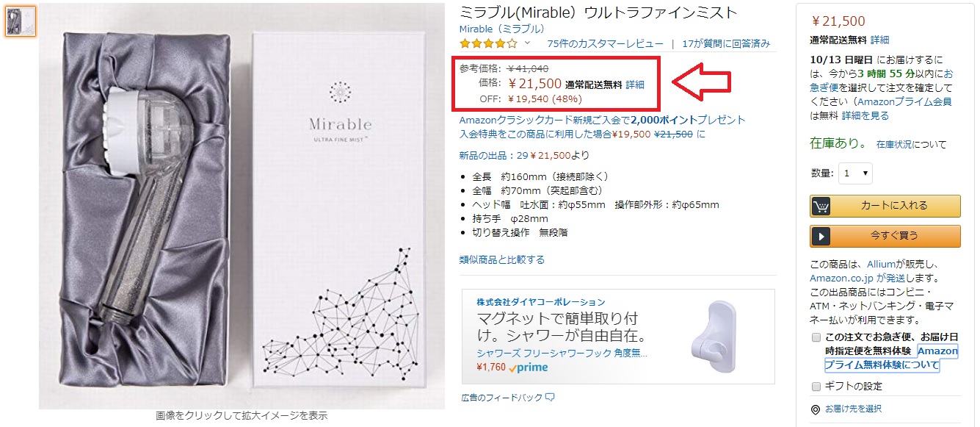
Task: Open the Allium seller link
Action: pyautogui.click(x=882, y=265)
